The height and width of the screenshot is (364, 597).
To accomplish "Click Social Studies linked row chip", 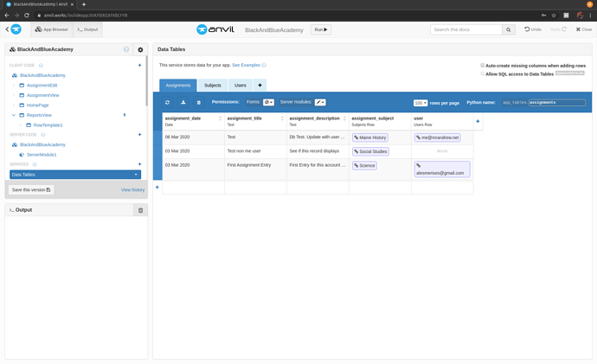I will pyautogui.click(x=370, y=151).
